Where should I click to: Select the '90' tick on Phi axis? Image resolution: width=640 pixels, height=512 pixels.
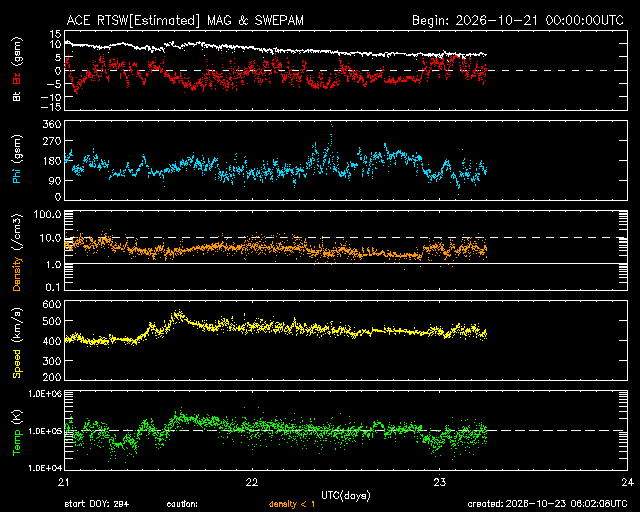[x=54, y=180]
